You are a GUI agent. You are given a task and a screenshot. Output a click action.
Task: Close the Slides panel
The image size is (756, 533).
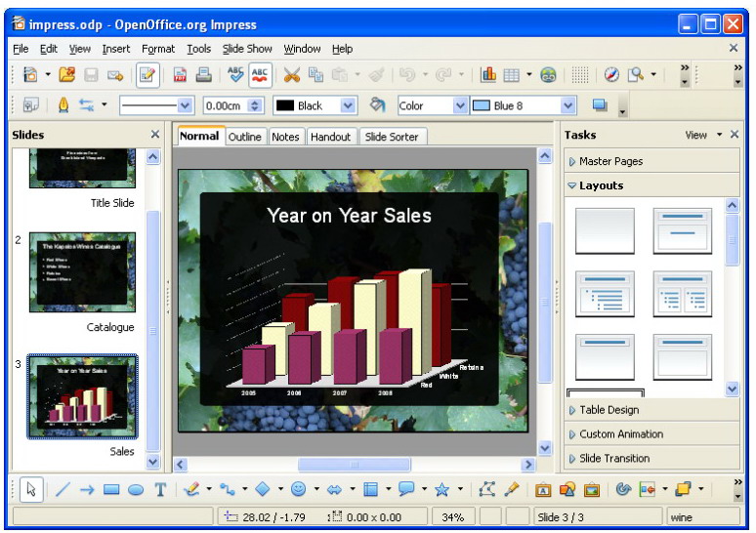154,134
